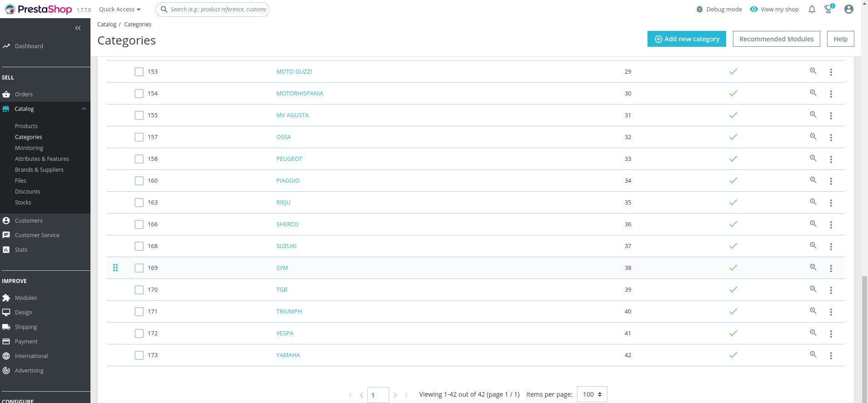View MV AGUSTA category with magnifier icon
Image resolution: width=868 pixels, height=403 pixels.
[813, 114]
